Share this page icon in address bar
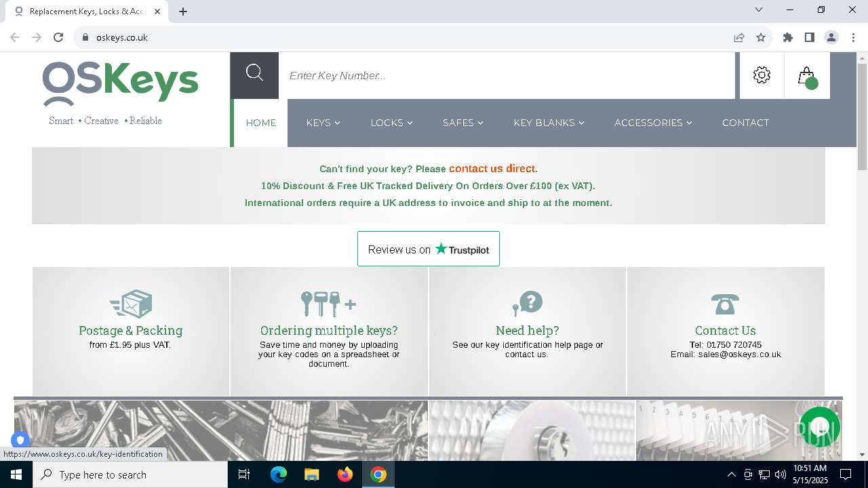Screen dimensions: 868x488 click(739, 37)
